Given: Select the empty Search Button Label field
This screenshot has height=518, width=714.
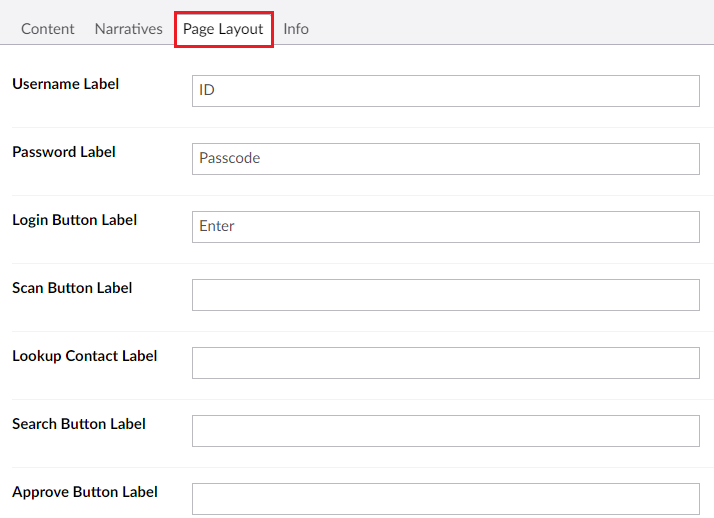Looking at the screenshot, I should pyautogui.click(x=445, y=430).
